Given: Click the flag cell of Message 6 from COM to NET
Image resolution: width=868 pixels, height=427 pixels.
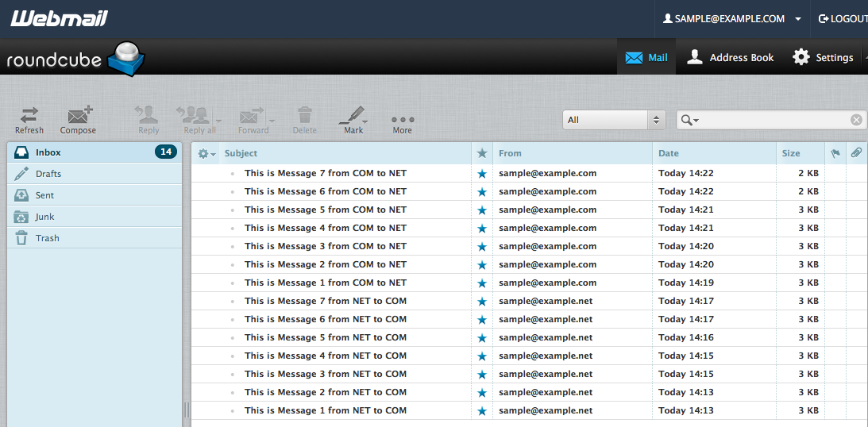Looking at the screenshot, I should point(835,192).
